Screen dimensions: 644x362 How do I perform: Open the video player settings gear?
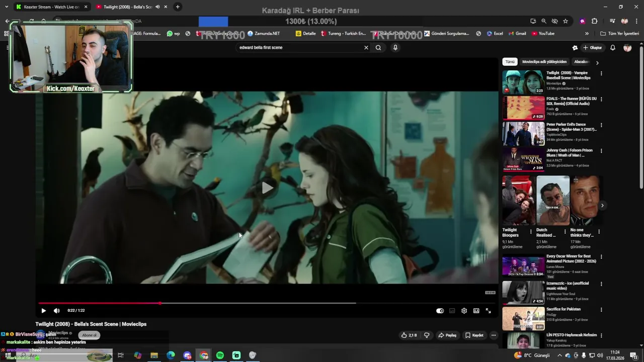(x=464, y=311)
